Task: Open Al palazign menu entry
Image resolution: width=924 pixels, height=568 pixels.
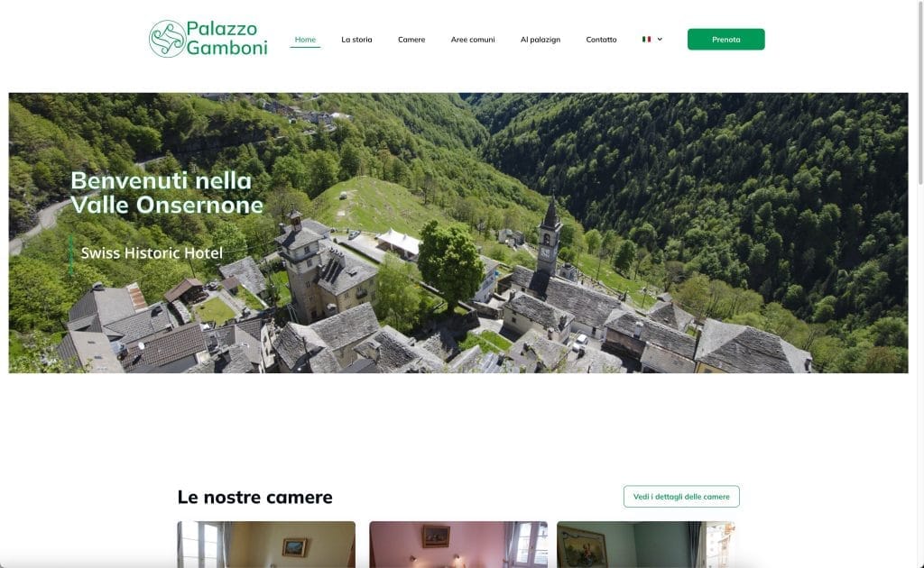Action: [541, 40]
